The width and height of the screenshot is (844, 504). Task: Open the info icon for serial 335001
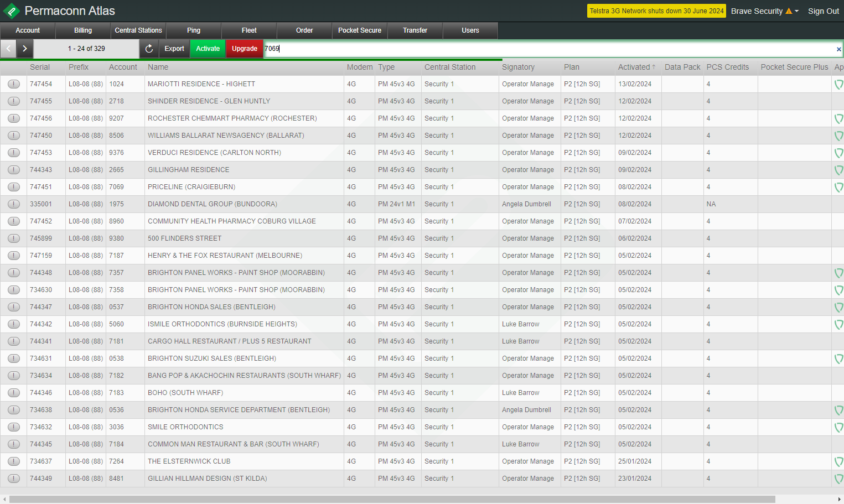pos(14,204)
